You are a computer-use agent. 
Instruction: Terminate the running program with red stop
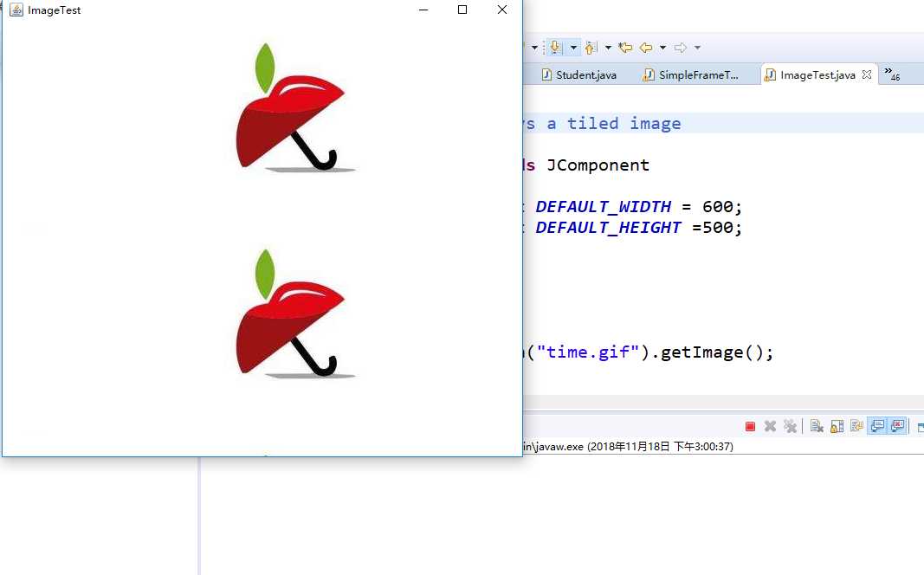tap(750, 426)
